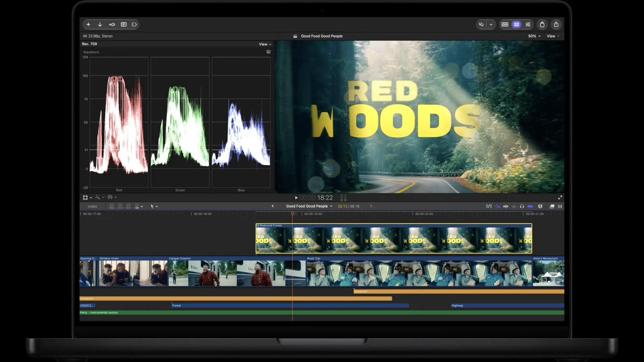Open the timeline Index button
644x362 pixels.
point(92,206)
